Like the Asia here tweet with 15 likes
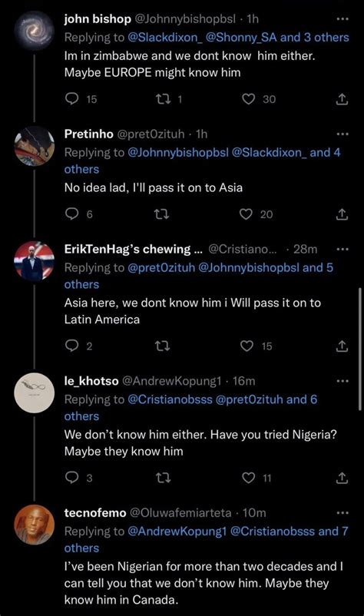The image size is (364, 616). 247,346
